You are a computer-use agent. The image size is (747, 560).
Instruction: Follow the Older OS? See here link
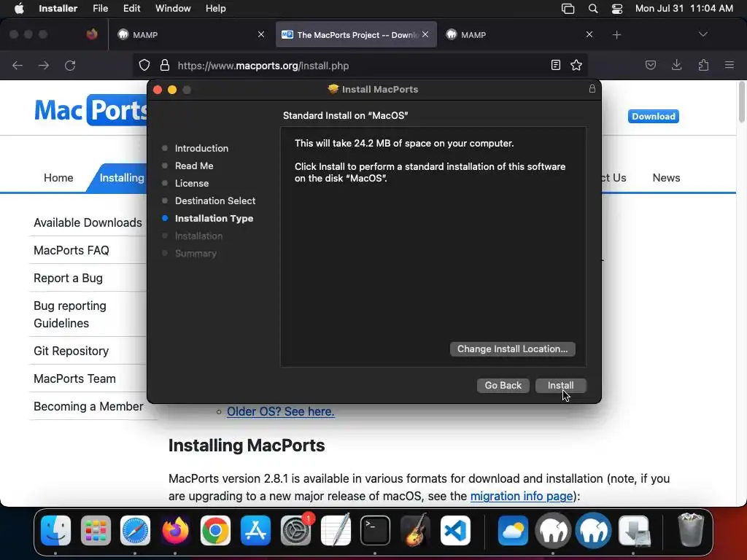(281, 411)
